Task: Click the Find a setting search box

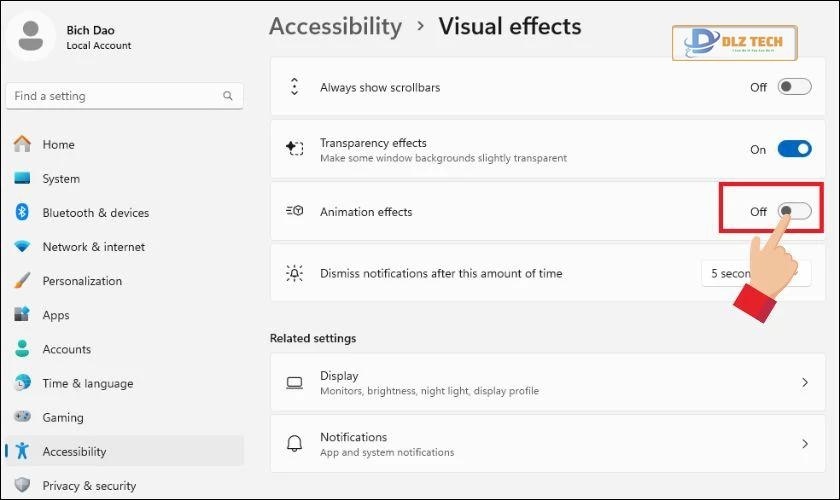Action: pos(115,96)
